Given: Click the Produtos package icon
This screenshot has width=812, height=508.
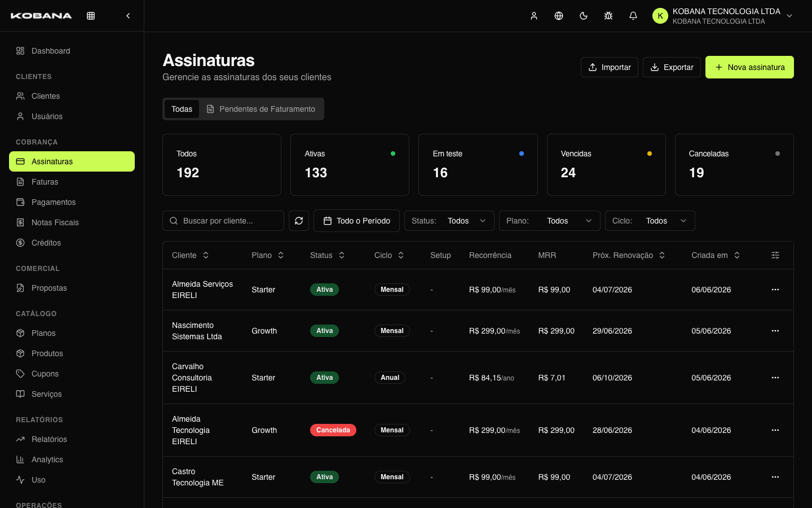Looking at the screenshot, I should tap(20, 353).
